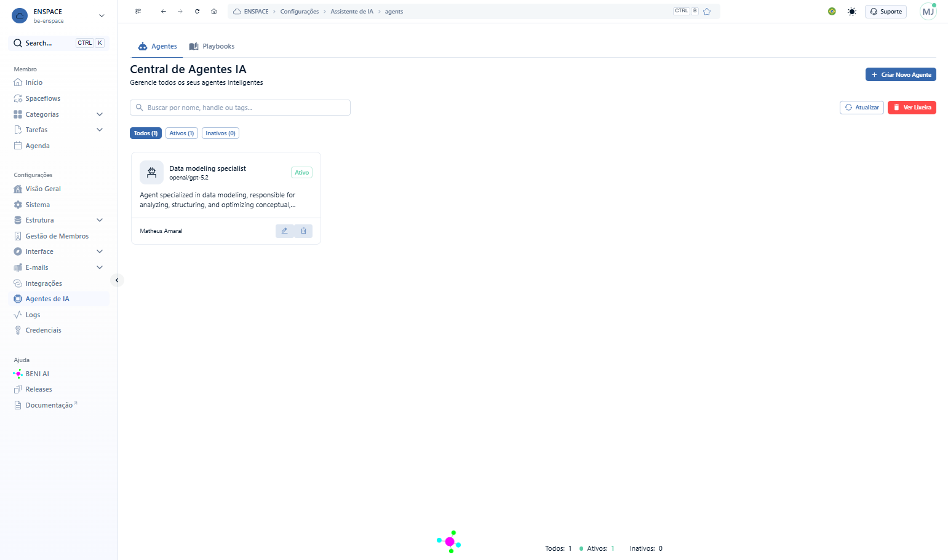Click the Inativos count in footer
This screenshot has width=948, height=560.
(646, 548)
